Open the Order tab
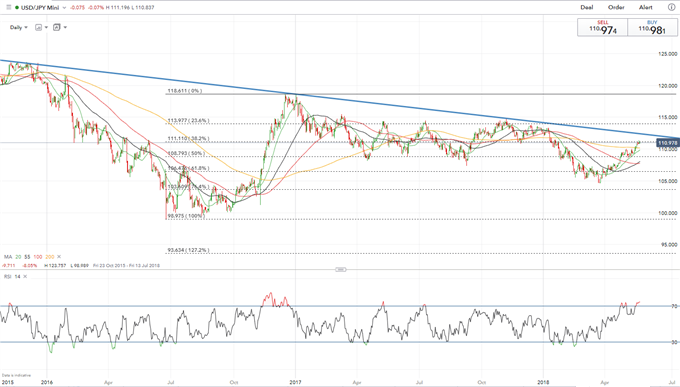This screenshot has width=680, height=387. 616,7
